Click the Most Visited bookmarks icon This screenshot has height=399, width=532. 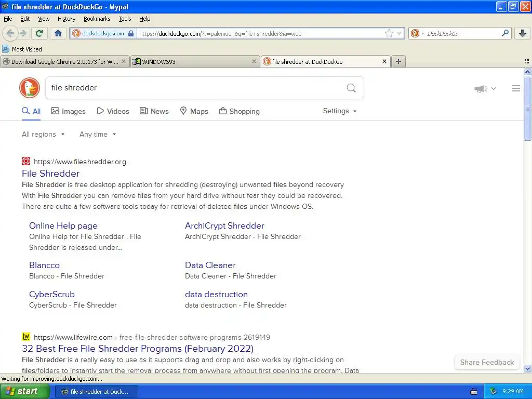coord(5,49)
